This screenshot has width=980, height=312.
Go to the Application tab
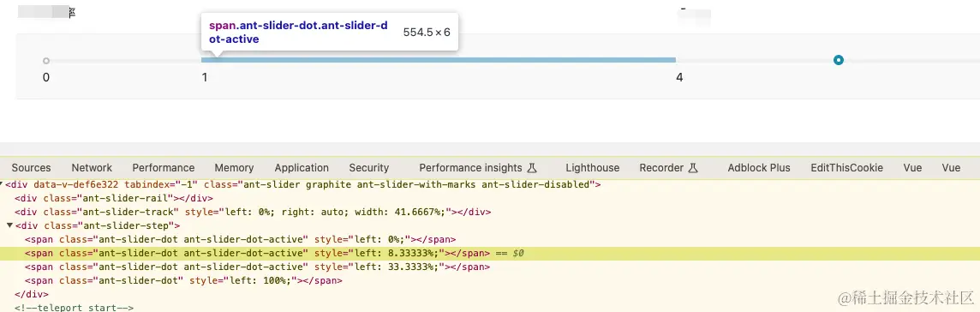pos(302,167)
